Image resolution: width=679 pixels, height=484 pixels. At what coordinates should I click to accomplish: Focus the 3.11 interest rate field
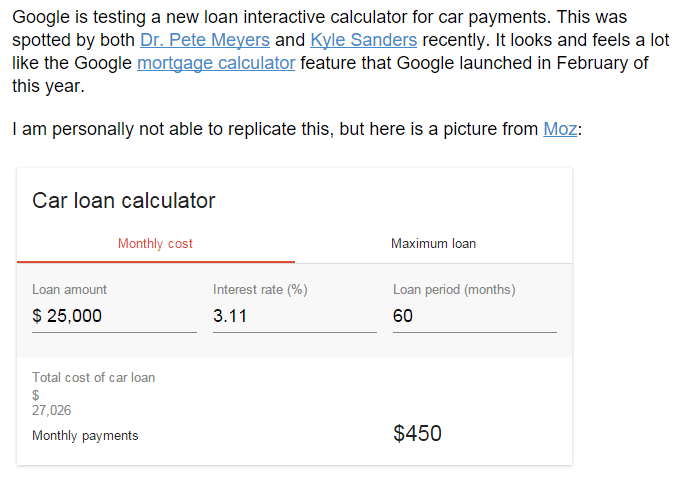tap(294, 316)
